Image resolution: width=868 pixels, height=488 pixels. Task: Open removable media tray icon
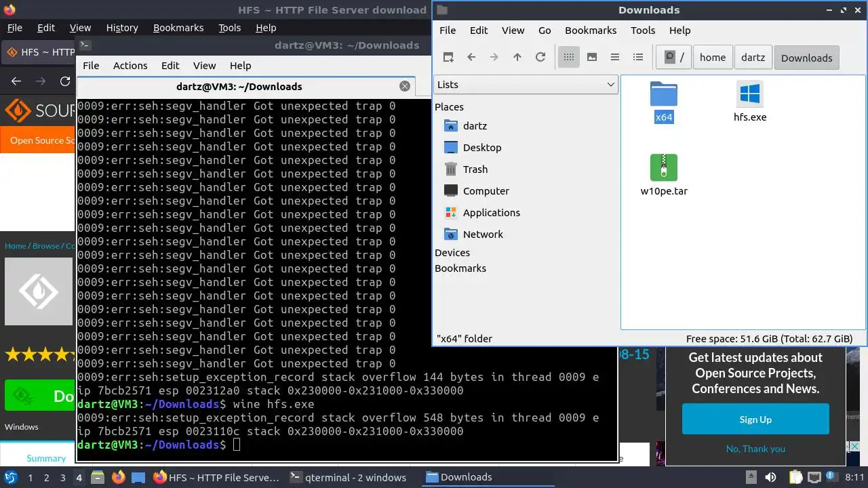coord(751,477)
